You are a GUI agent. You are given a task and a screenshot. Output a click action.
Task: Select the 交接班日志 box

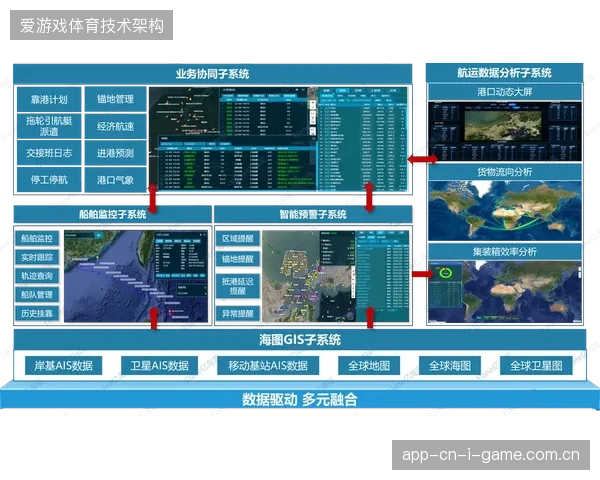pyautogui.click(x=49, y=153)
